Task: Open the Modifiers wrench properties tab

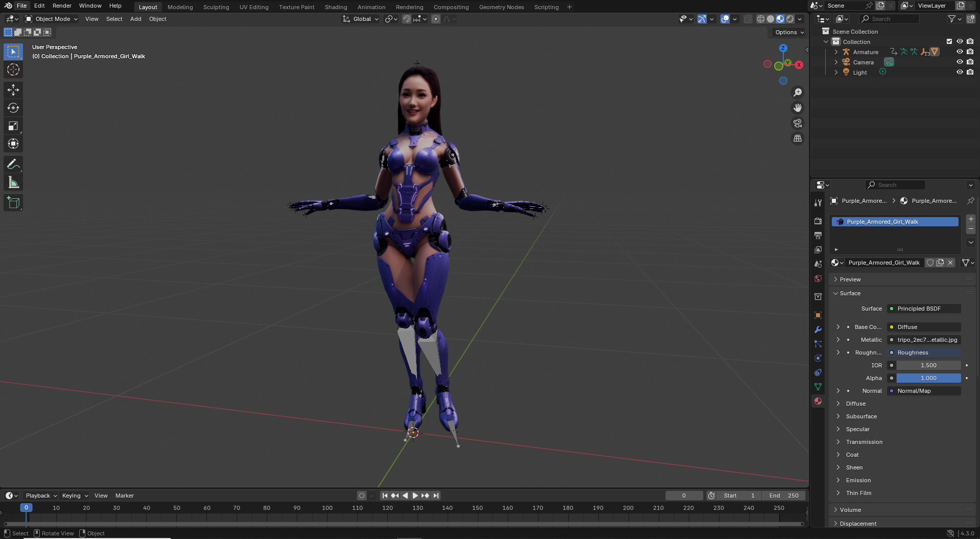Action: 818,330
